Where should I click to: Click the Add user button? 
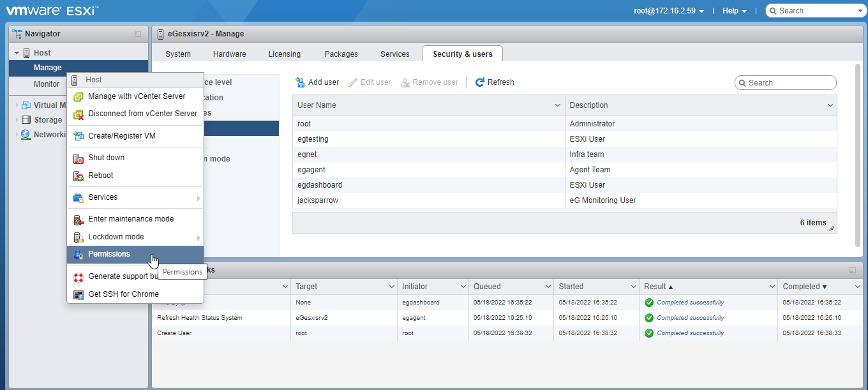[317, 82]
